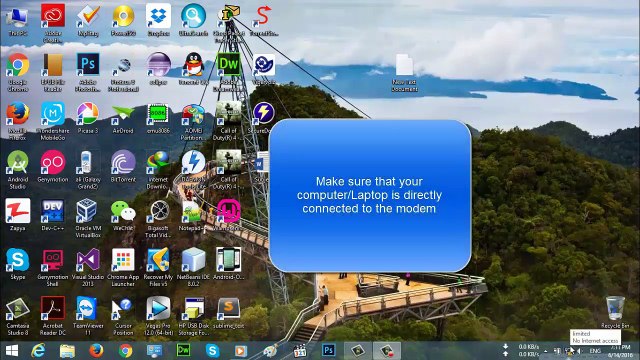Launch Camtasia Studio 8 desktop shortcut
The width and height of the screenshot is (640, 360).
pyautogui.click(x=18, y=316)
